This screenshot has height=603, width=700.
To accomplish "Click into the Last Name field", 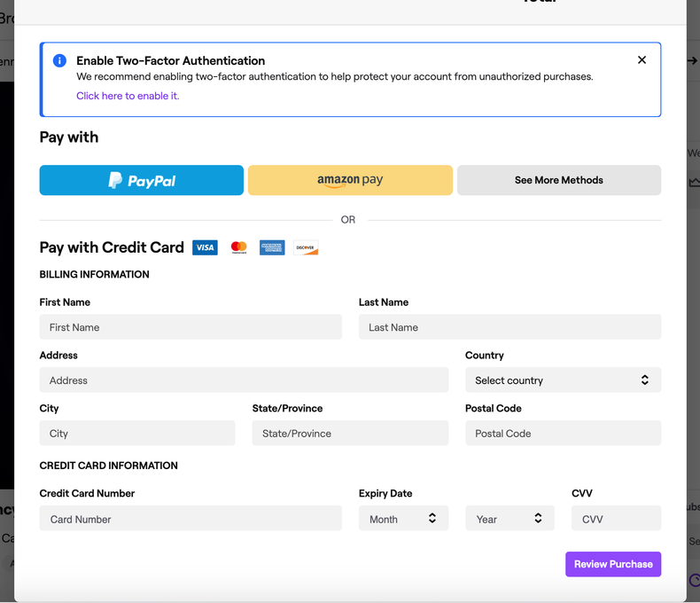I will click(509, 327).
